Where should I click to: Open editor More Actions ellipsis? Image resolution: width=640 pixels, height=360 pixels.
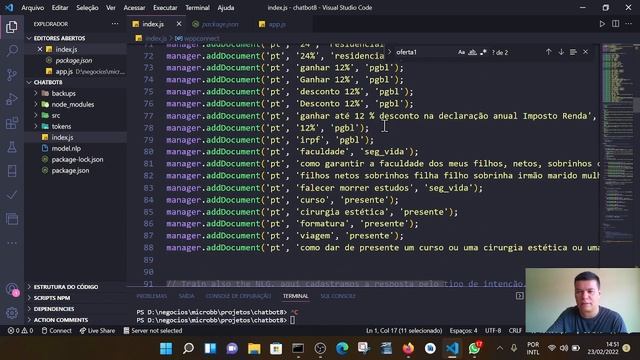point(629,24)
